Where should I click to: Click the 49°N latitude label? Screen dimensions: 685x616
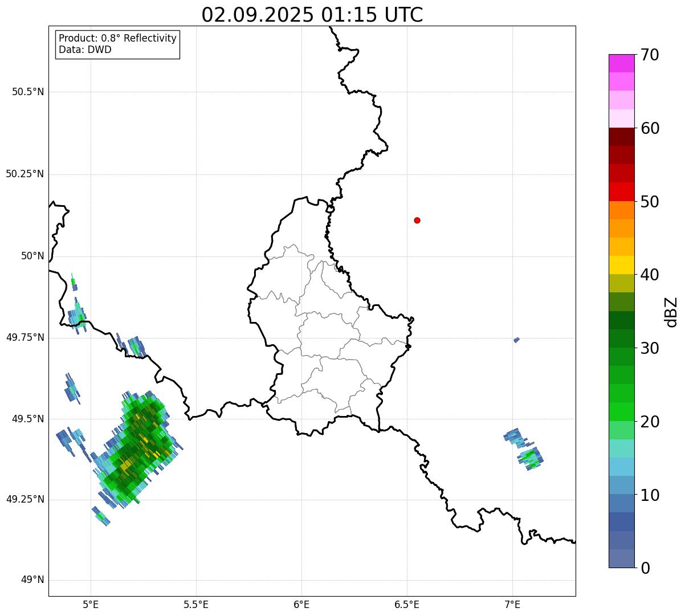coord(32,580)
